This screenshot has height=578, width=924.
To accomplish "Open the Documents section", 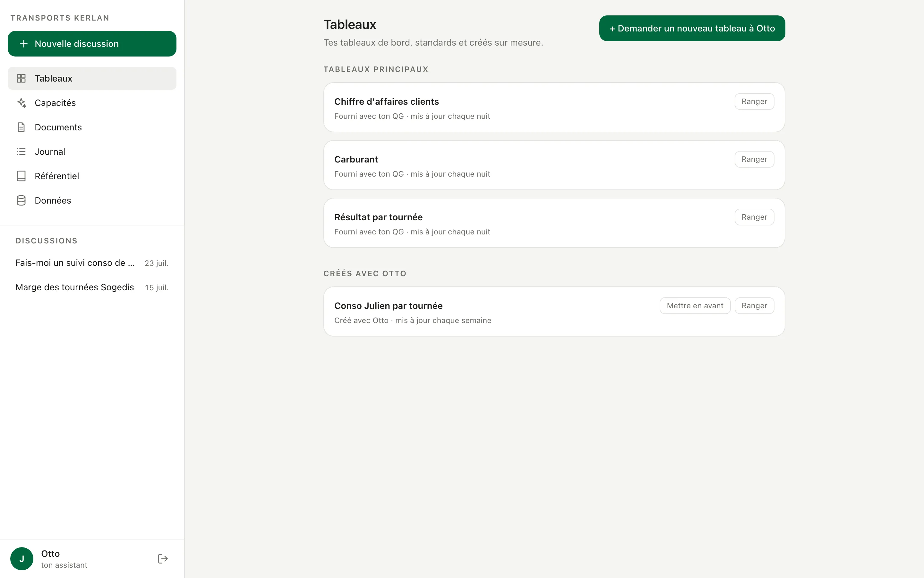I will coord(92,127).
